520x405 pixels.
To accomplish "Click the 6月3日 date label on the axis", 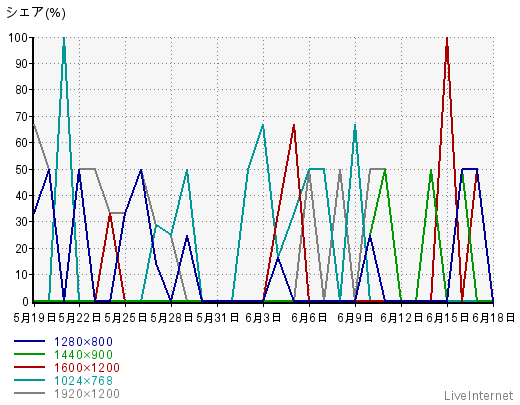I will pyautogui.click(x=263, y=318).
